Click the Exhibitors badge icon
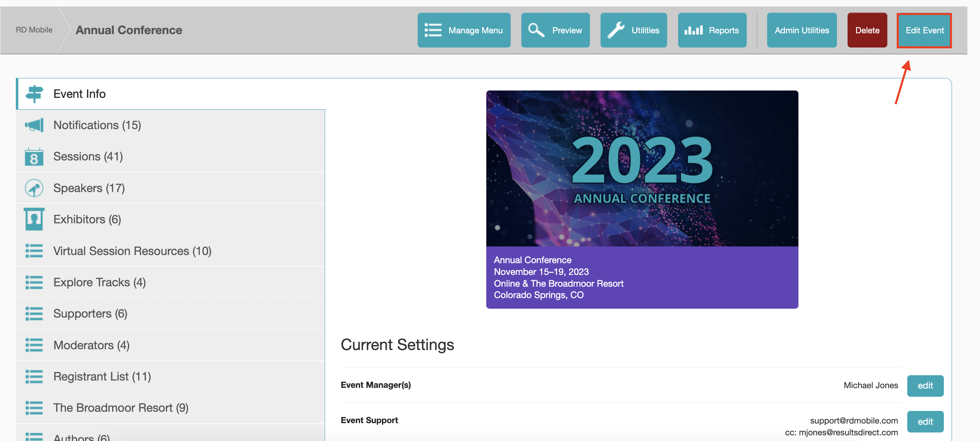Image resolution: width=980 pixels, height=441 pixels. [34, 219]
